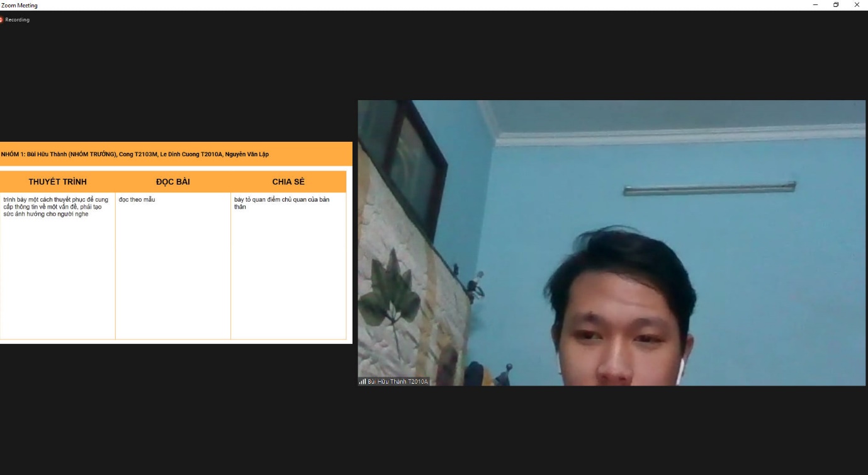The height and width of the screenshot is (475, 868).
Task: Click 'Le Dinh Cuong T2010A' in group header
Action: (191, 154)
